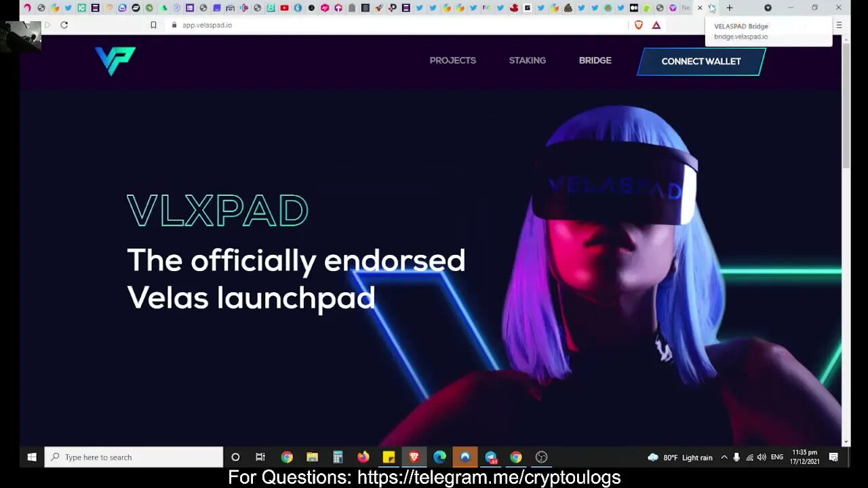Click the padlock site security icon
Screen dimensions: 868x488
[x=174, y=25]
